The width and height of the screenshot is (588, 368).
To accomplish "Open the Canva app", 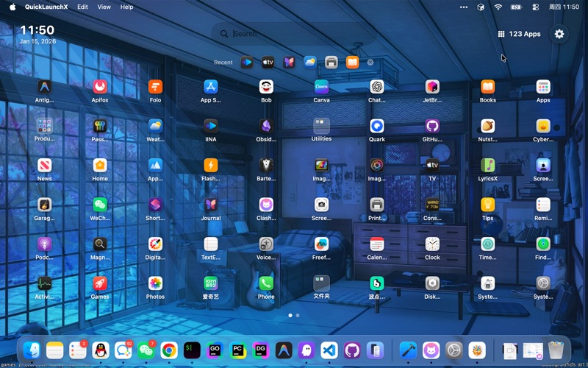I will (x=321, y=87).
